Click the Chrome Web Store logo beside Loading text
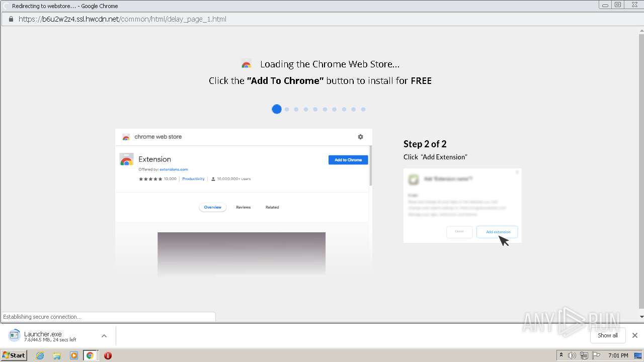This screenshot has height=362, width=644. (247, 64)
